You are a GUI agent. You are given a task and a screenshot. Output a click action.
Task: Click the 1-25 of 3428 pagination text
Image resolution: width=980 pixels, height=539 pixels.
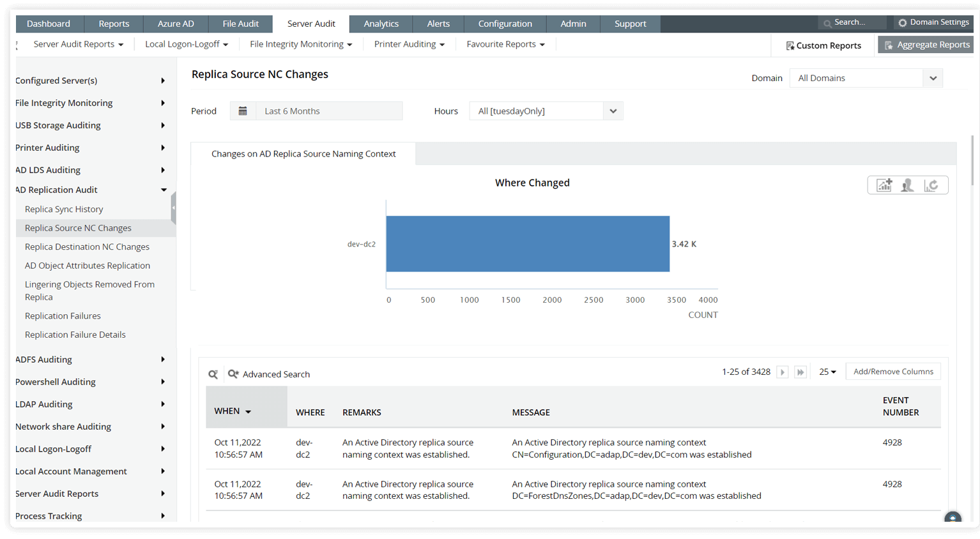746,372
